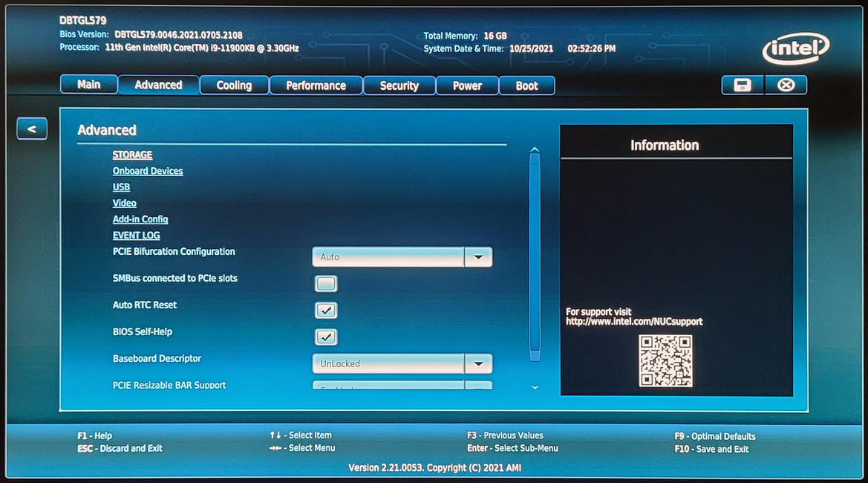Open the Security tab
This screenshot has width=868, height=483.
[399, 85]
